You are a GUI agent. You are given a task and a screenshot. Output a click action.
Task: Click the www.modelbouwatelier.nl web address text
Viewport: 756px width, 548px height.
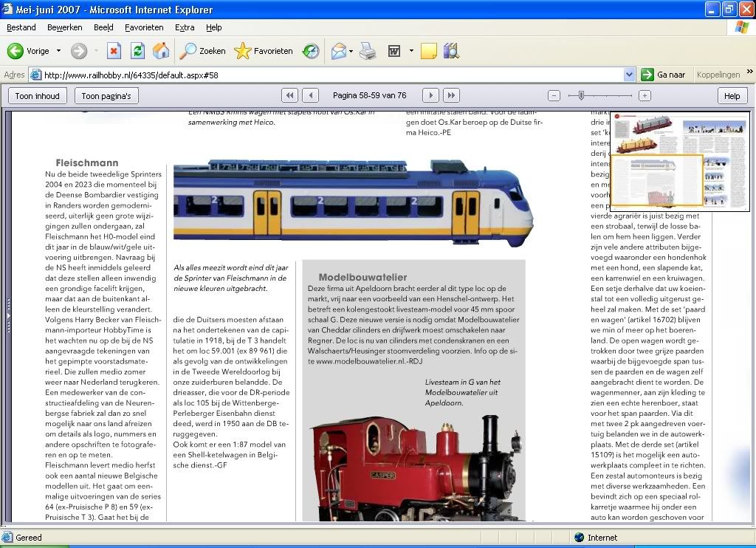(x=360, y=361)
